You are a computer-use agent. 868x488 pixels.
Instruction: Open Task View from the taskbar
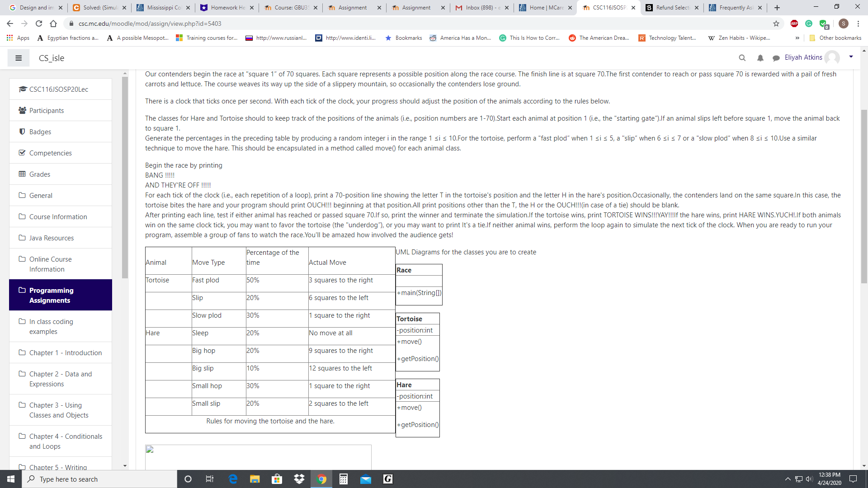[x=210, y=479]
